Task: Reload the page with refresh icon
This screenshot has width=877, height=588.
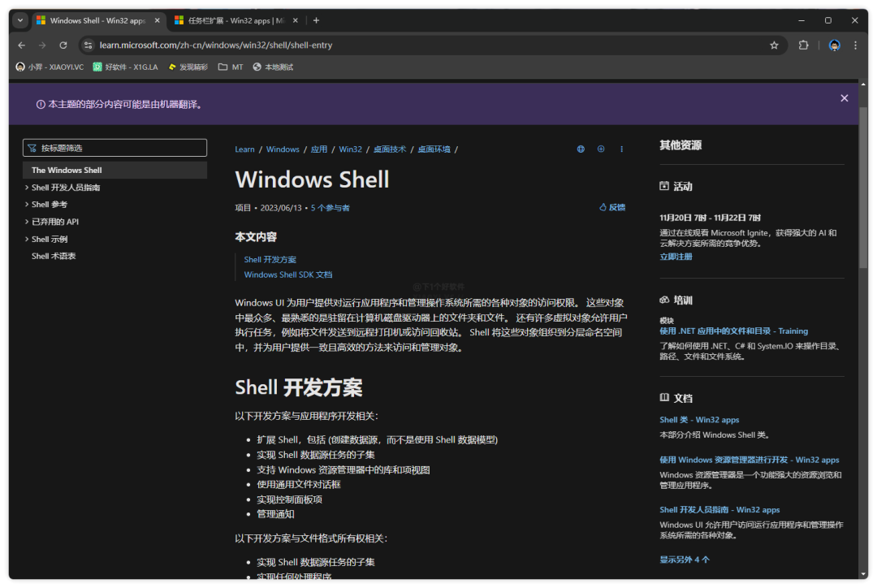Action: click(63, 45)
